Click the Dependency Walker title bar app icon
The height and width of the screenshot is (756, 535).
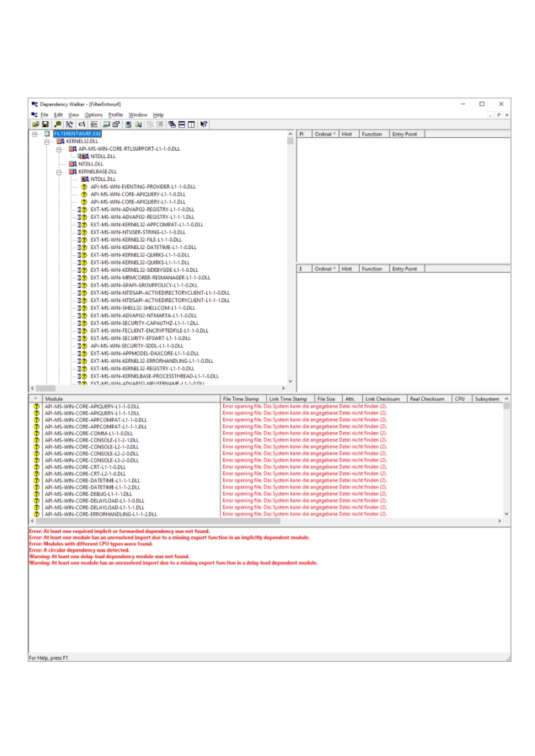(x=35, y=104)
